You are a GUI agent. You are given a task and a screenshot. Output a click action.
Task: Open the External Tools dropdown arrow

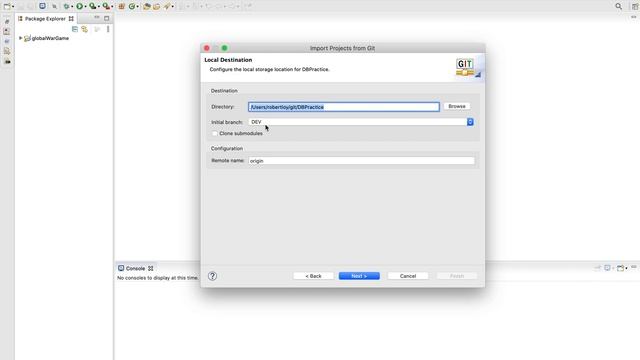point(112,7)
